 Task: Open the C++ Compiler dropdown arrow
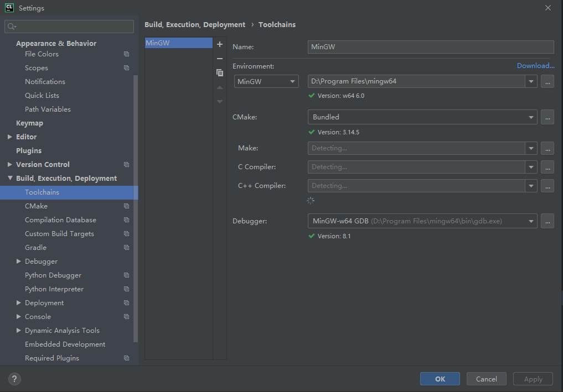(531, 186)
